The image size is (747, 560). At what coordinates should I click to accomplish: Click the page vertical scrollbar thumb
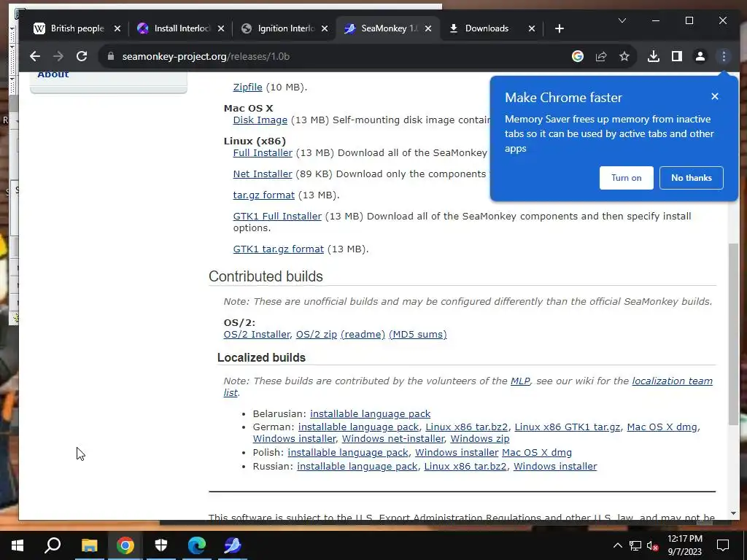pyautogui.click(x=733, y=333)
